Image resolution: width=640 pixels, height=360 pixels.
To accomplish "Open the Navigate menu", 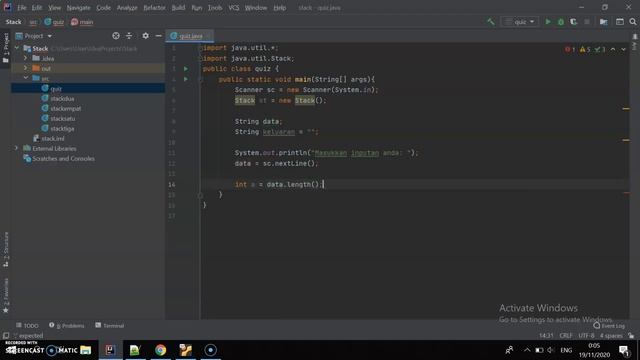I will [78, 8].
